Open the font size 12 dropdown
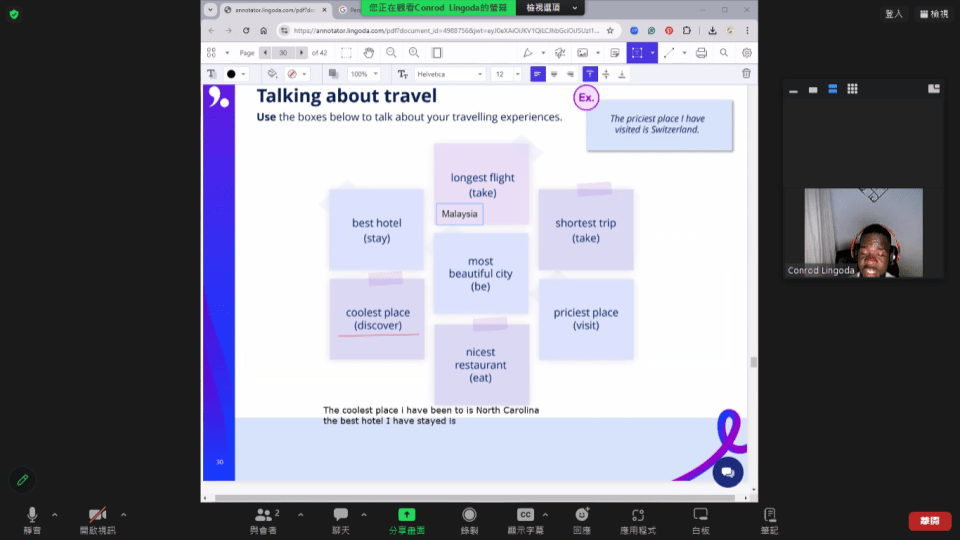 pyautogui.click(x=508, y=74)
